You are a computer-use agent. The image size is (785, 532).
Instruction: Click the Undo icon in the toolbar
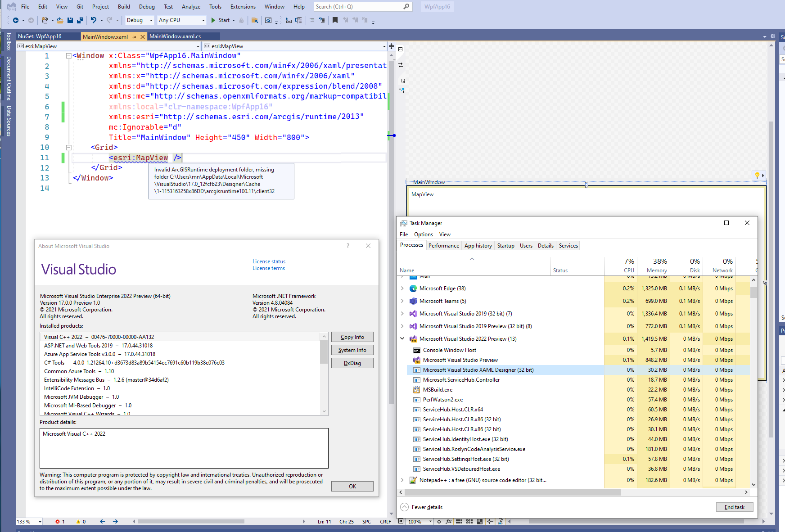[x=93, y=20]
